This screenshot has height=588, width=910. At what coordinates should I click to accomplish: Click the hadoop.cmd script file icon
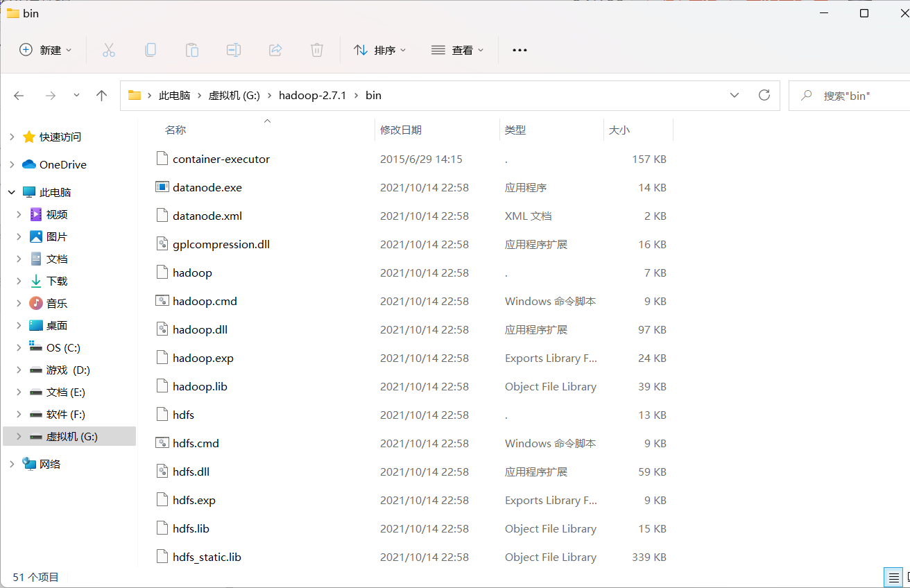pos(162,301)
